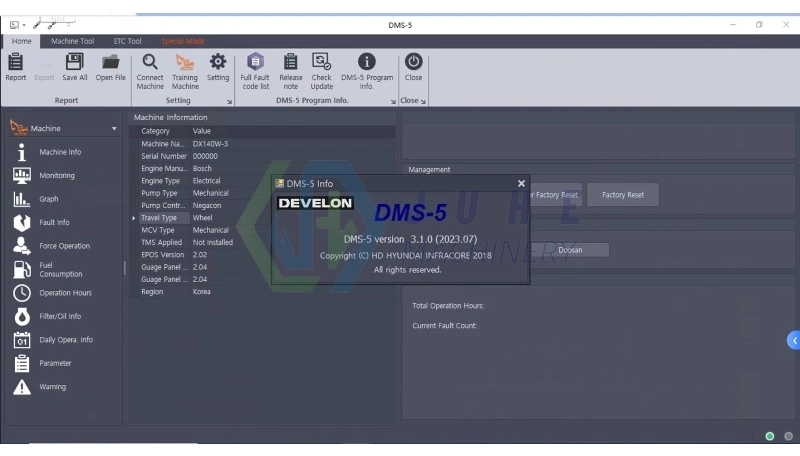Open Full Fault code list

coord(255,72)
